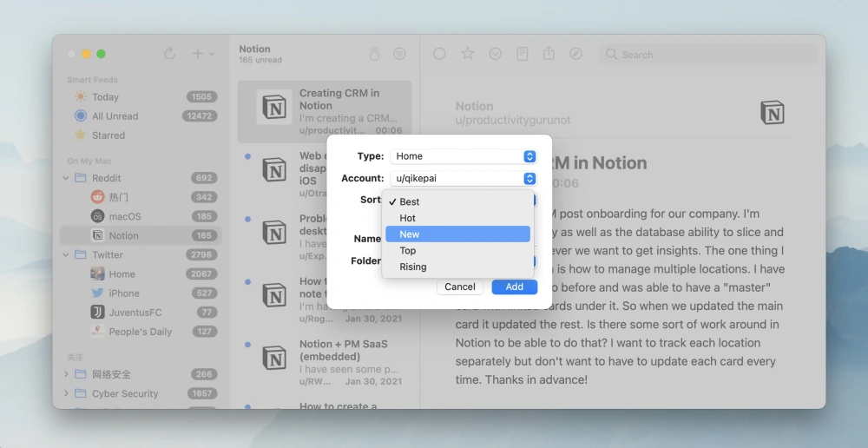Collapse the Reddit folder

pos(66,178)
